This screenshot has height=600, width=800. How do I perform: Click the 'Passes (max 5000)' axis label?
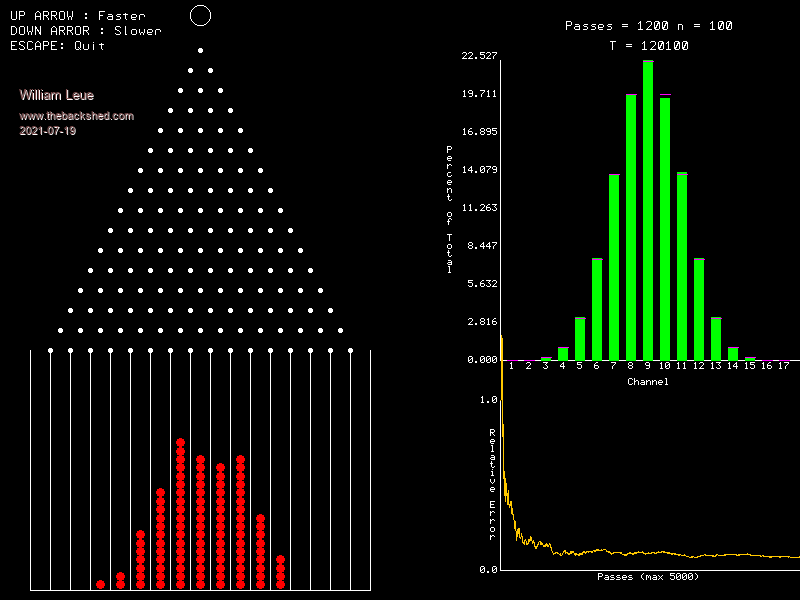pyautogui.click(x=648, y=577)
